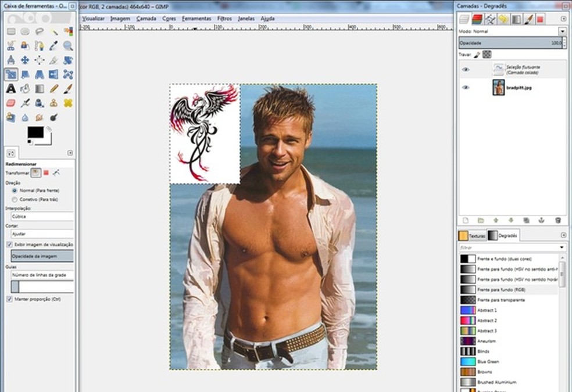Duplicate the layer using duplicate icon

[x=527, y=221]
